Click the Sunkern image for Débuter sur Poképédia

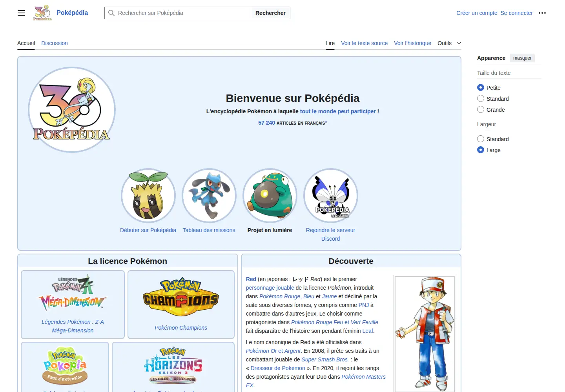coord(148,196)
